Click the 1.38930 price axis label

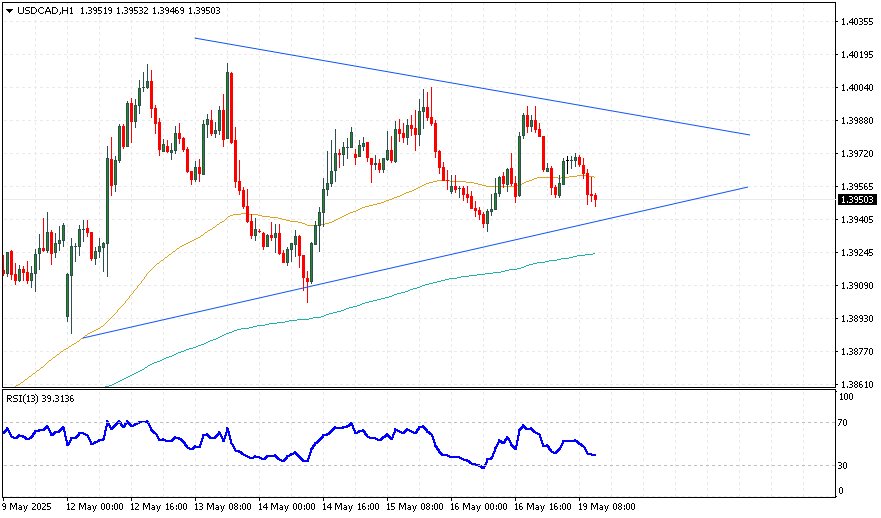pos(857,319)
